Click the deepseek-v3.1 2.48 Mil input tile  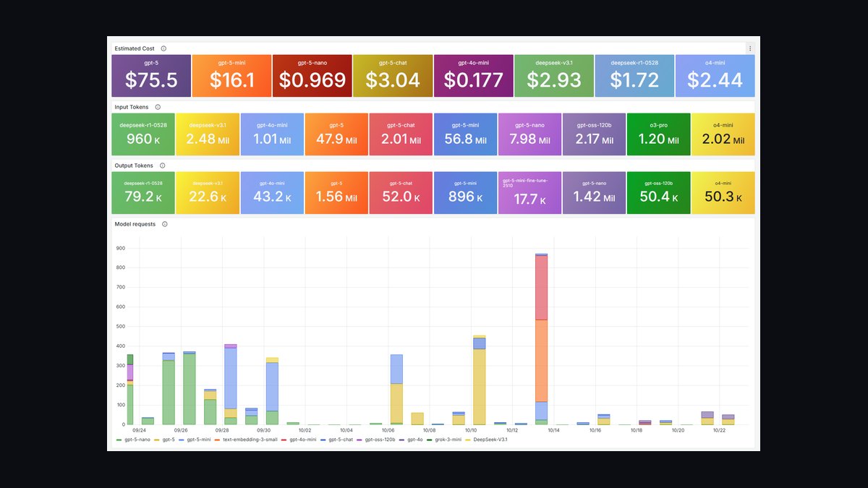tap(208, 134)
